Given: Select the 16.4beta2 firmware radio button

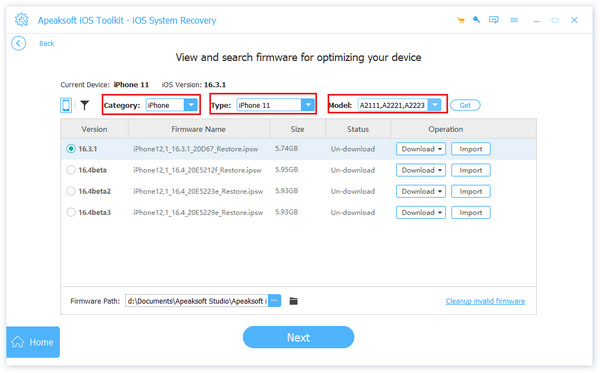Looking at the screenshot, I should click(71, 191).
